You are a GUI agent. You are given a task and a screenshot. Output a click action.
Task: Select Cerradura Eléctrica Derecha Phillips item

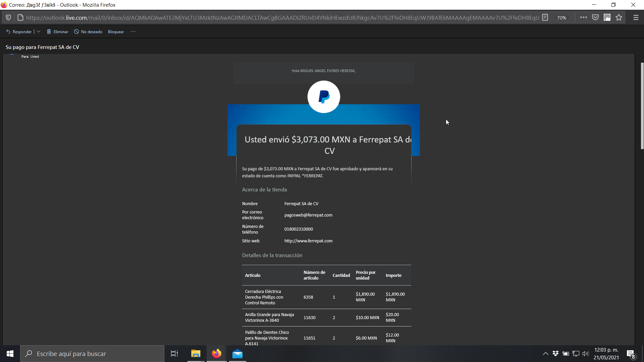pos(264,297)
